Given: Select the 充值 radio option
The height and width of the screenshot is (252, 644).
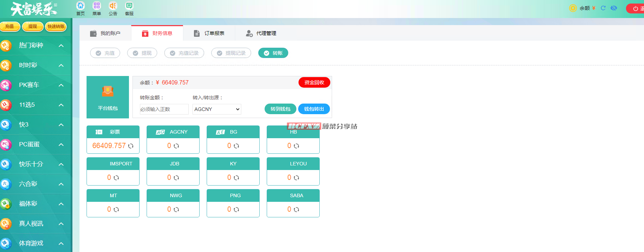Looking at the screenshot, I should (105, 53).
